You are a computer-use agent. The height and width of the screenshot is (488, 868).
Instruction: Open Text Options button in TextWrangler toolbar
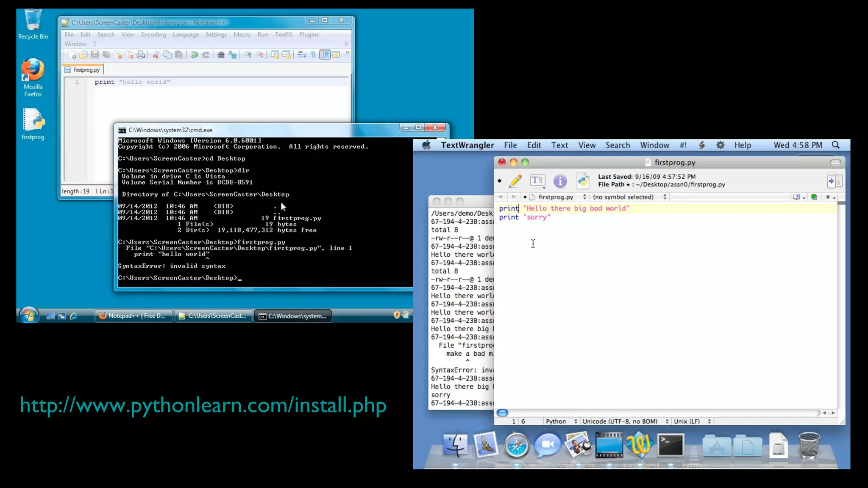[x=537, y=181]
